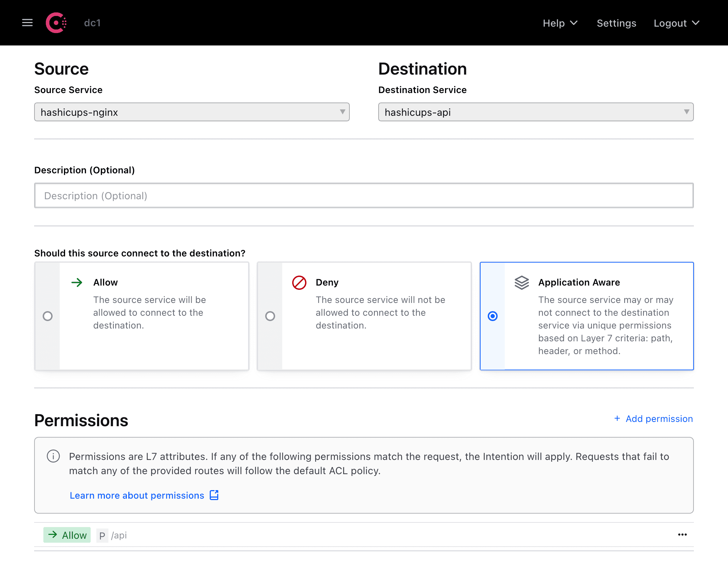The width and height of the screenshot is (728, 564).
Task: Focus the Description (Optional) input field
Action: tap(364, 196)
